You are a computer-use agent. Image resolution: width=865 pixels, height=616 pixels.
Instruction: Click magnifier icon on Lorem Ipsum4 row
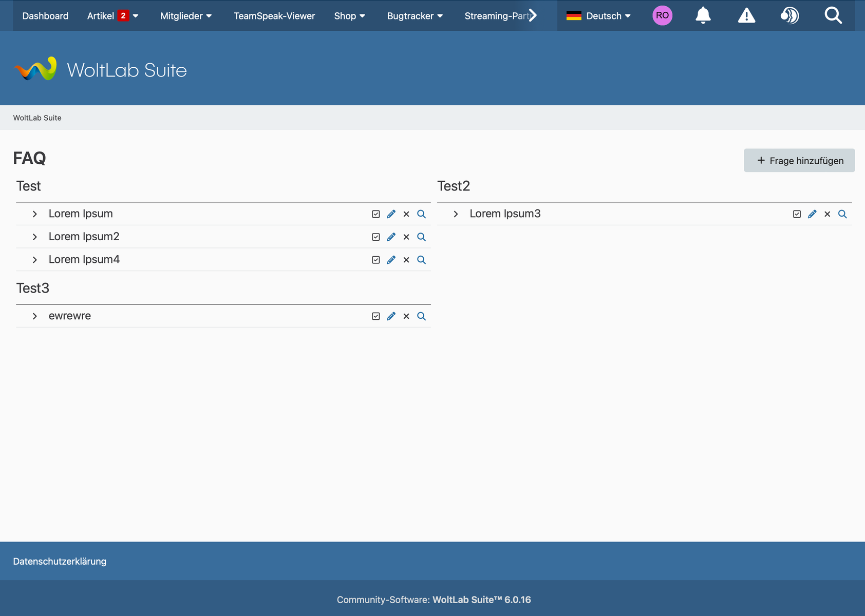(421, 260)
